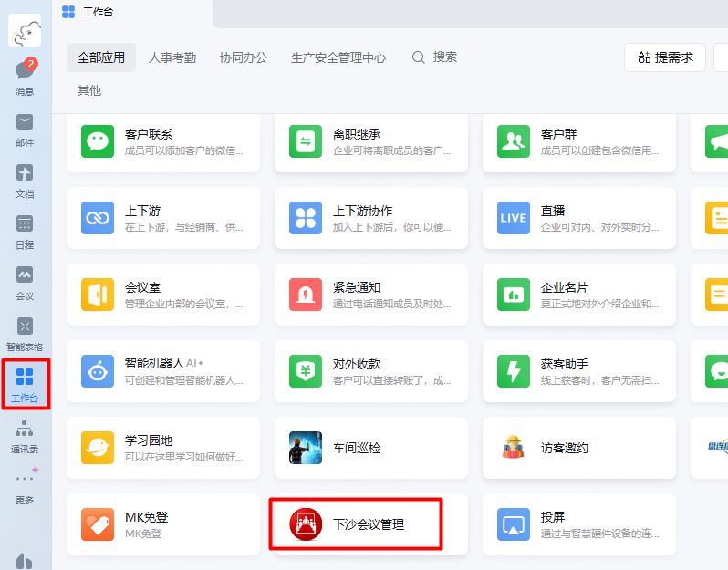
Task: Open 会议 meetings in the sidebar
Action: tap(25, 281)
